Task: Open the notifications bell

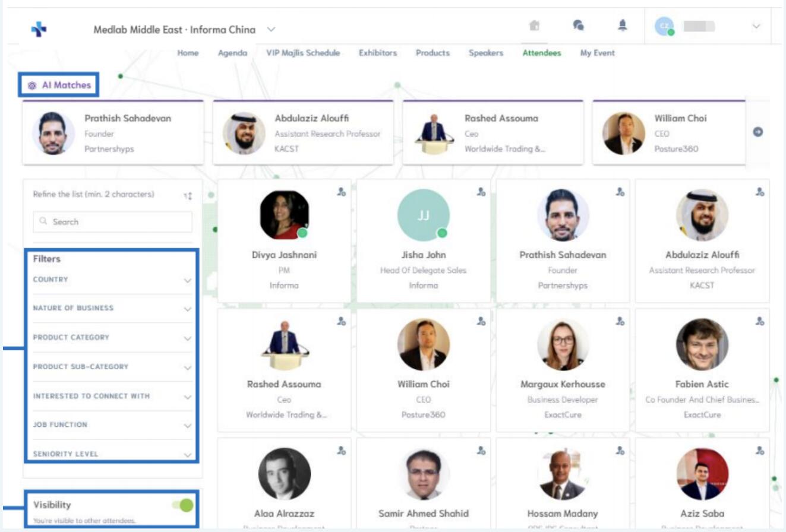Action: (x=623, y=26)
